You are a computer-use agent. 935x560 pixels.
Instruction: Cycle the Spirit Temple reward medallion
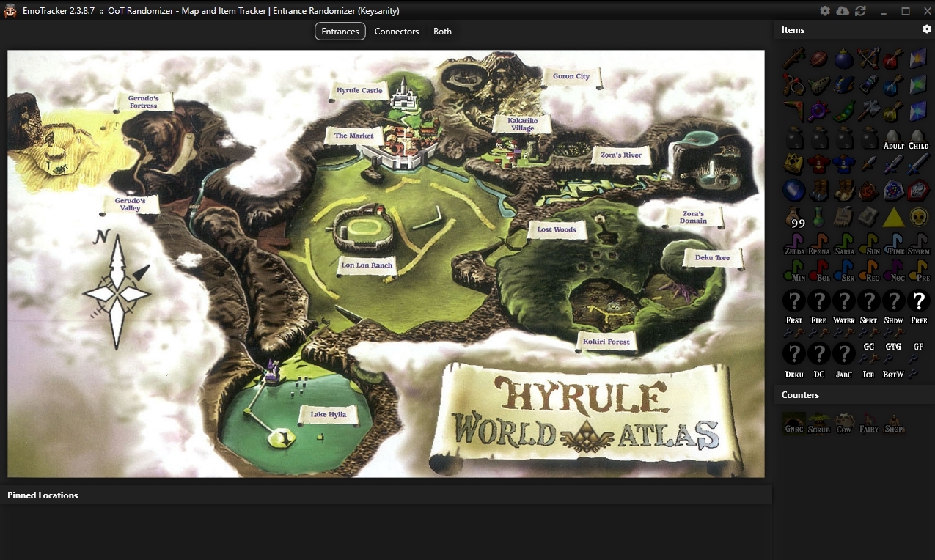pos(869,301)
